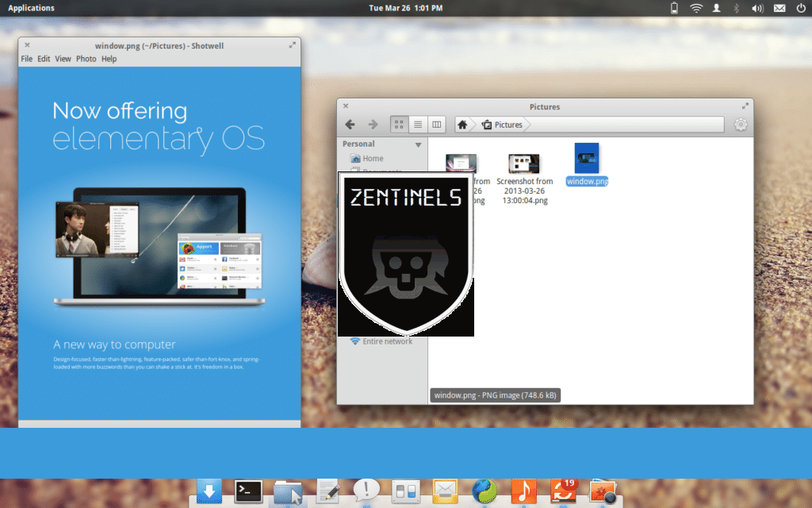This screenshot has height=508, width=812.
Task: Open the power session indicator
Action: (x=801, y=8)
